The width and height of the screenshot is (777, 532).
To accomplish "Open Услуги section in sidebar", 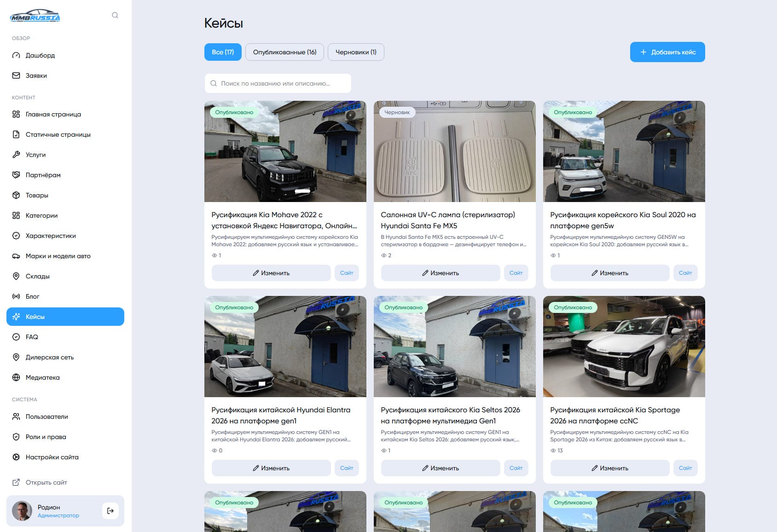I will tap(65, 155).
